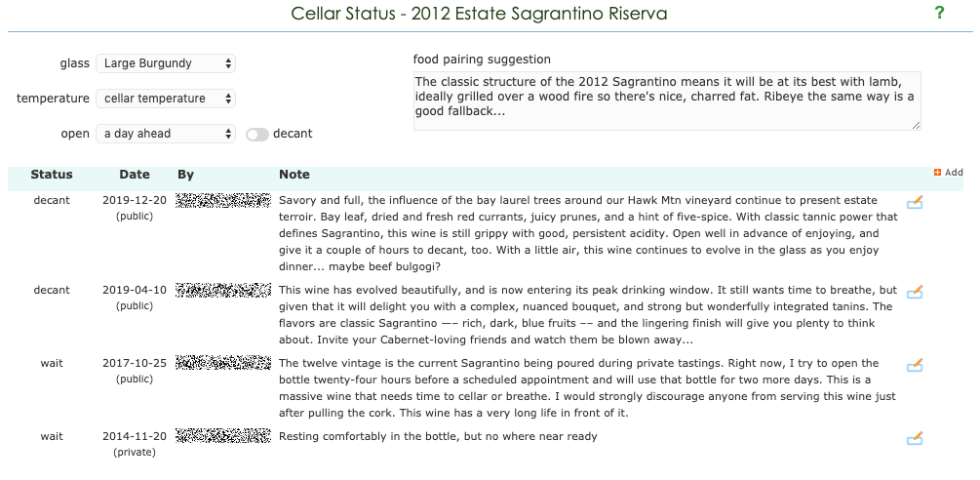
Task: Edit the 2017-10-25 wait note
Action: click(x=915, y=365)
